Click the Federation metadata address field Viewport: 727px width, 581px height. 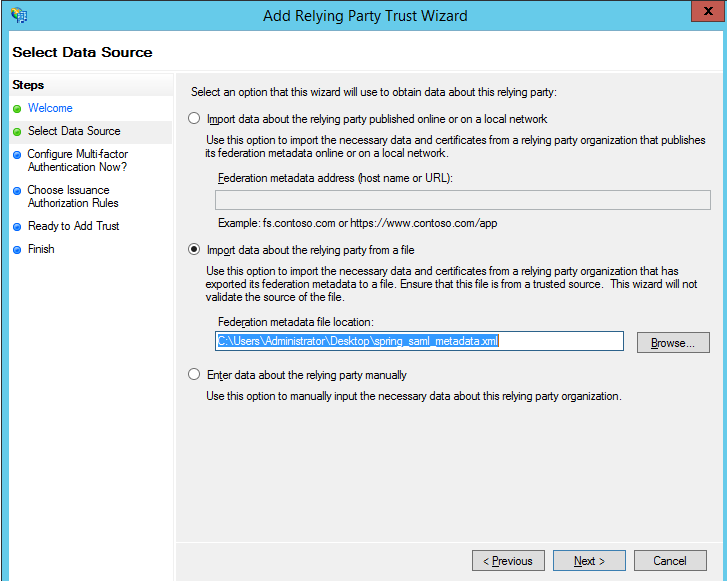coord(463,200)
